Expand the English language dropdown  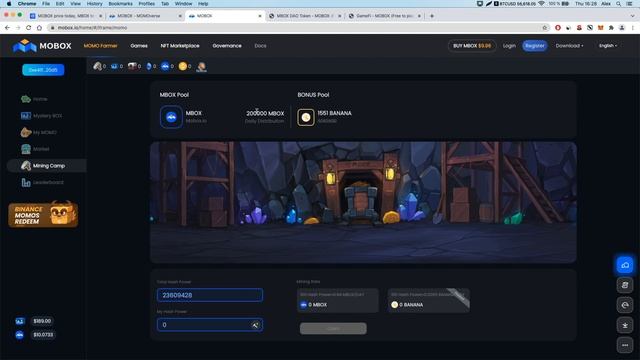(x=608, y=46)
